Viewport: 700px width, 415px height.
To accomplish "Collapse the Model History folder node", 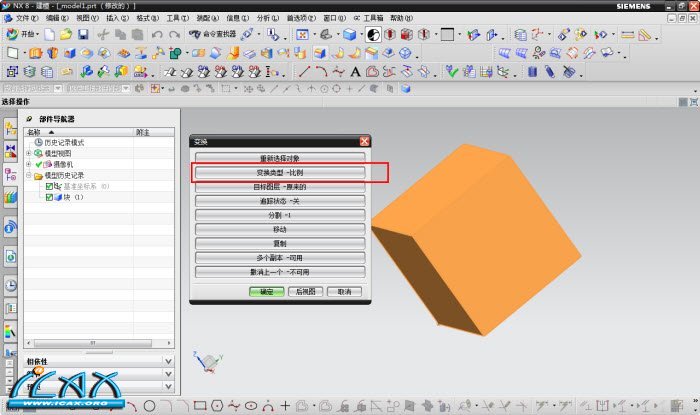I will [x=29, y=175].
